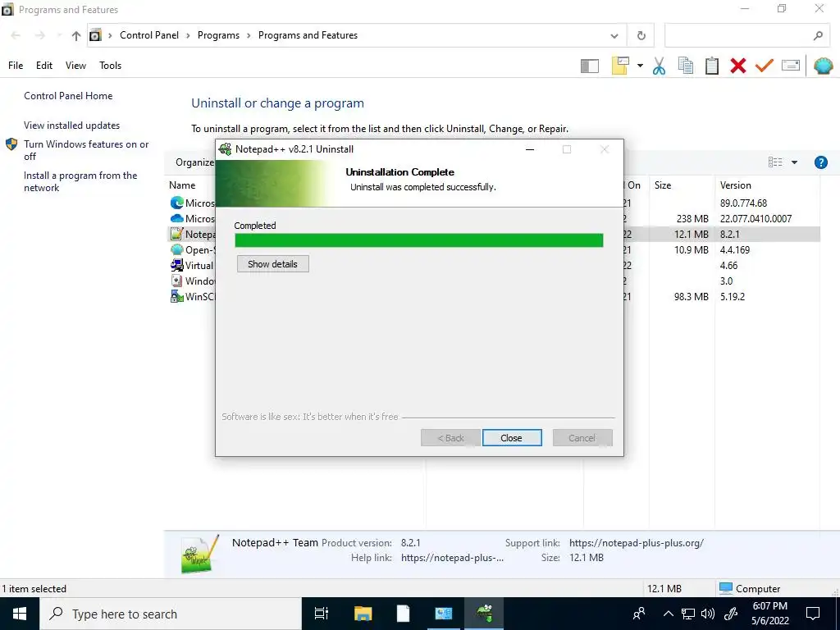Image resolution: width=840 pixels, height=630 pixels.
Task: Click version 4.4.169 cell
Action: tap(735, 249)
